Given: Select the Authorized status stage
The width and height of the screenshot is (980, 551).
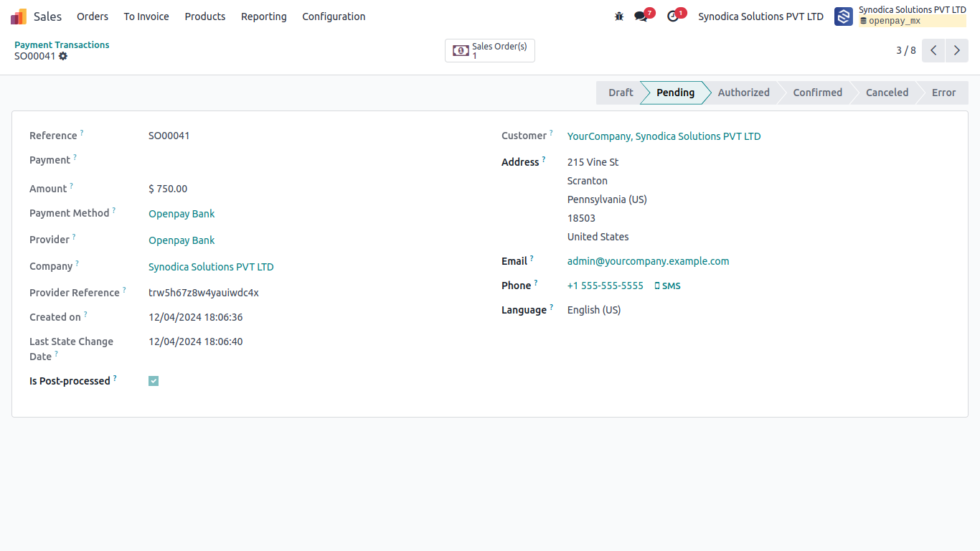Looking at the screenshot, I should point(743,93).
